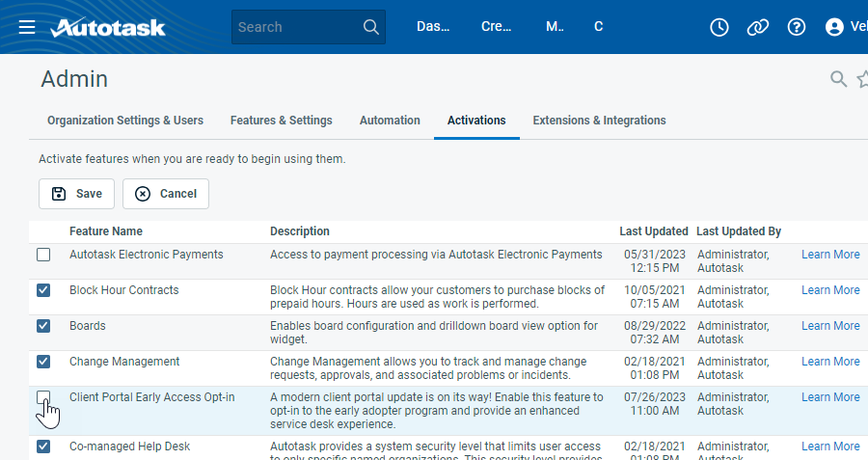The height and width of the screenshot is (460, 868).
Task: Switch to Features & Settings tab
Action: (282, 121)
